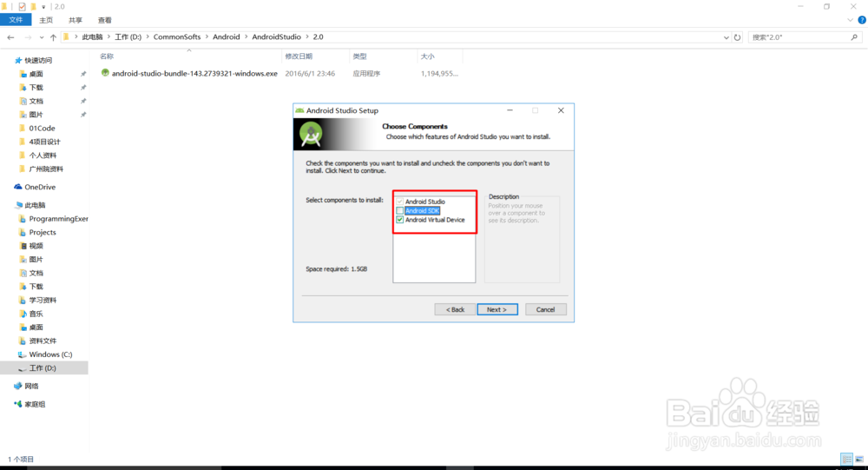Viewport: 868px width, 470px height.
Task: Click the < Back button in setup
Action: [x=455, y=309]
